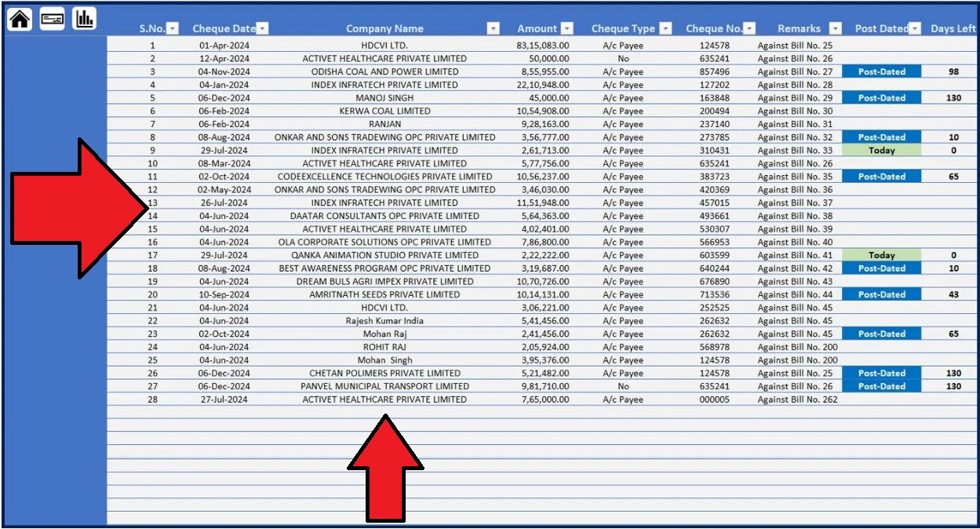Open the Cheque Date filter dropdown
The image size is (980, 529).
point(262,27)
